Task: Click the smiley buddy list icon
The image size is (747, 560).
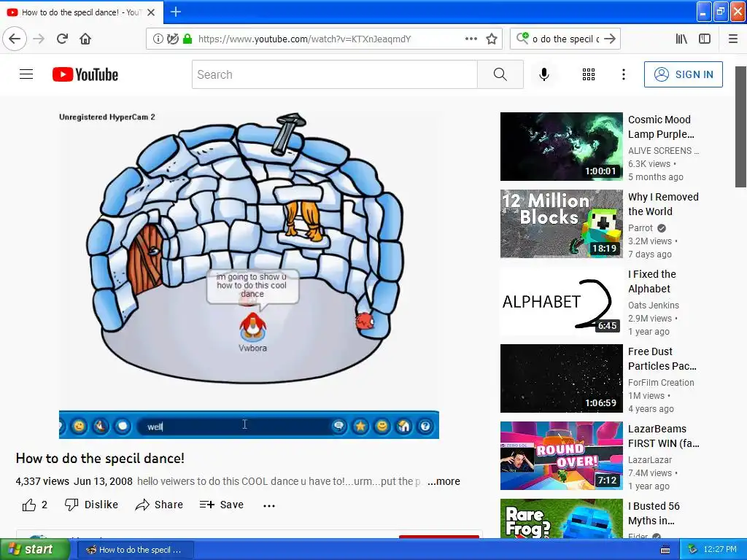Action: 382,426
